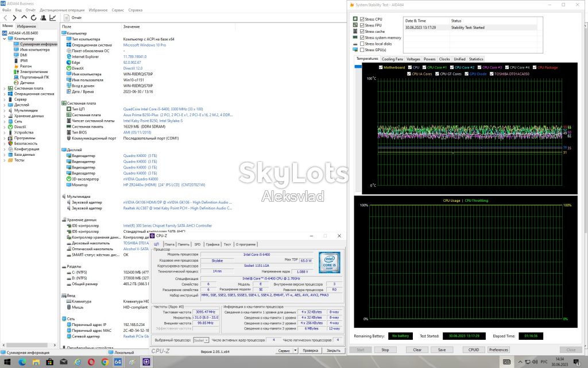Expand Хранение данных tree node
The width and height of the screenshot is (588, 368).
(x=4, y=116)
